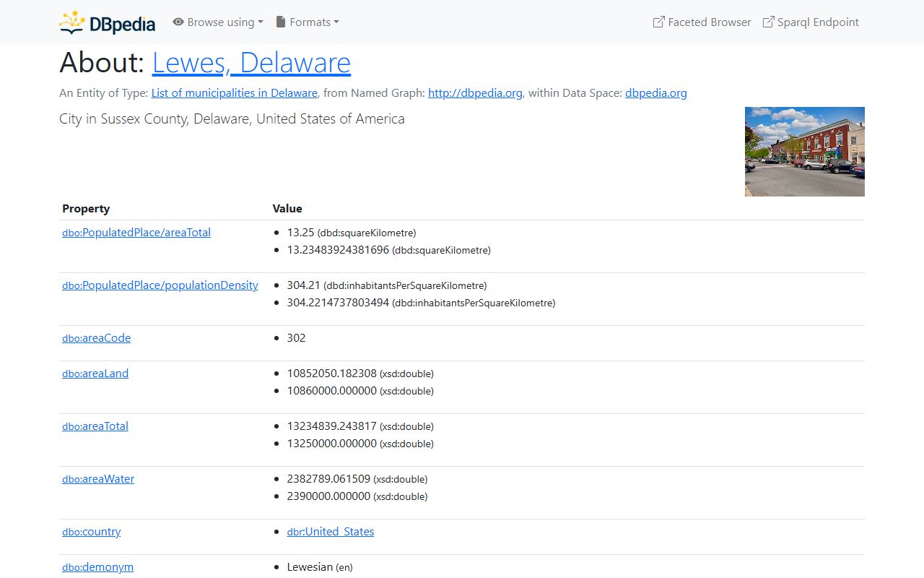
Task: Go to the Sparql Endpoint page
Action: [818, 22]
